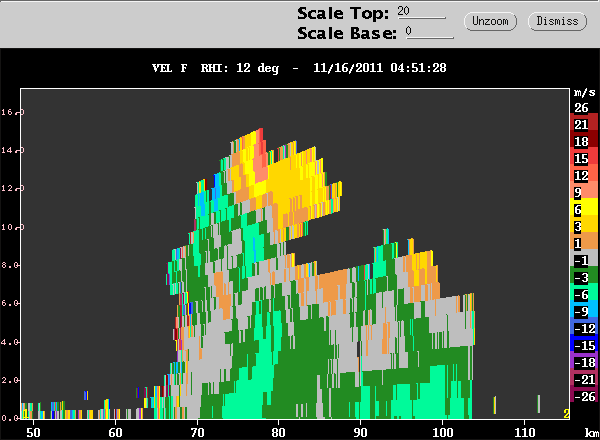Click the 16.0 height axis label
Viewport: 600px width, 440px height.
pos(13,112)
